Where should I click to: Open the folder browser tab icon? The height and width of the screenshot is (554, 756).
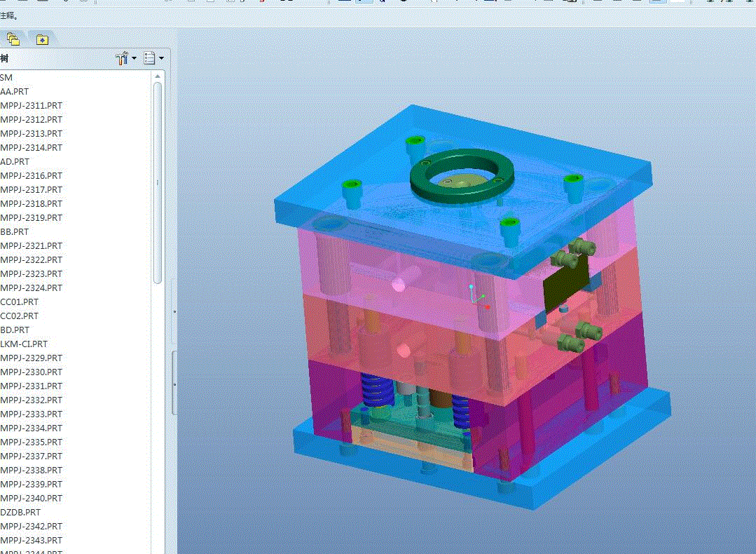pyautogui.click(x=13, y=39)
